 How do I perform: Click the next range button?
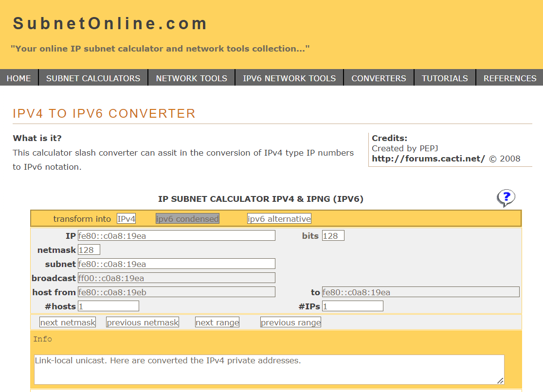[x=217, y=322]
